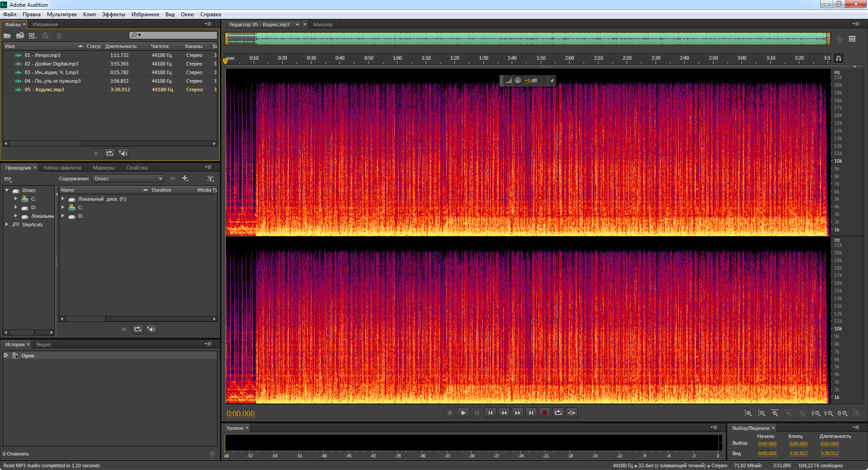Open the Эффекты menu
The height and width of the screenshot is (470, 868).
point(113,14)
